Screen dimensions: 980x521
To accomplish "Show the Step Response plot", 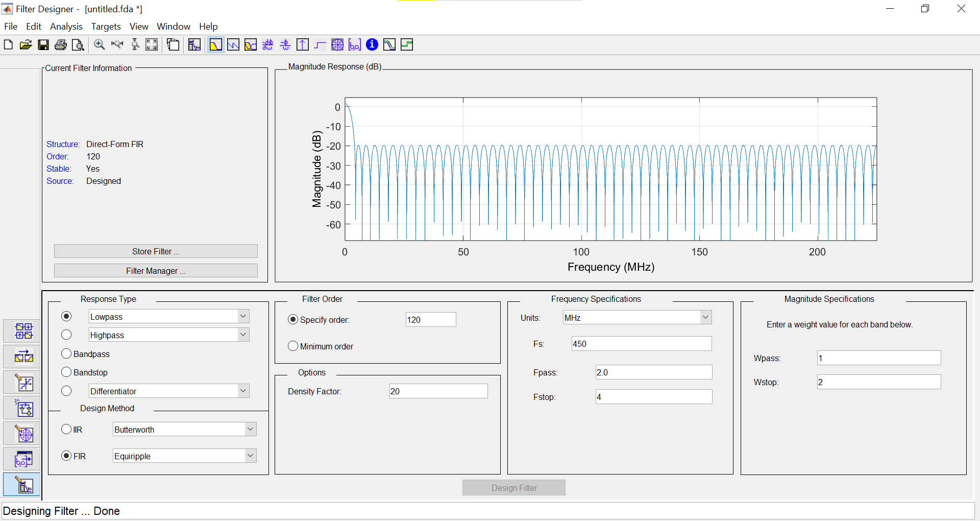I will click(320, 45).
